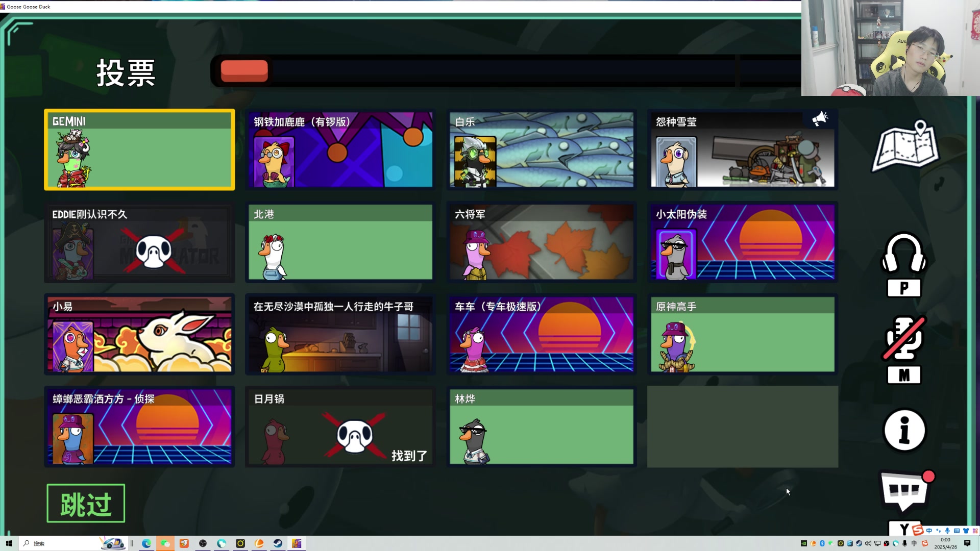The height and width of the screenshot is (551, 980).
Task: Click the Y key label under chat
Action: pyautogui.click(x=904, y=529)
